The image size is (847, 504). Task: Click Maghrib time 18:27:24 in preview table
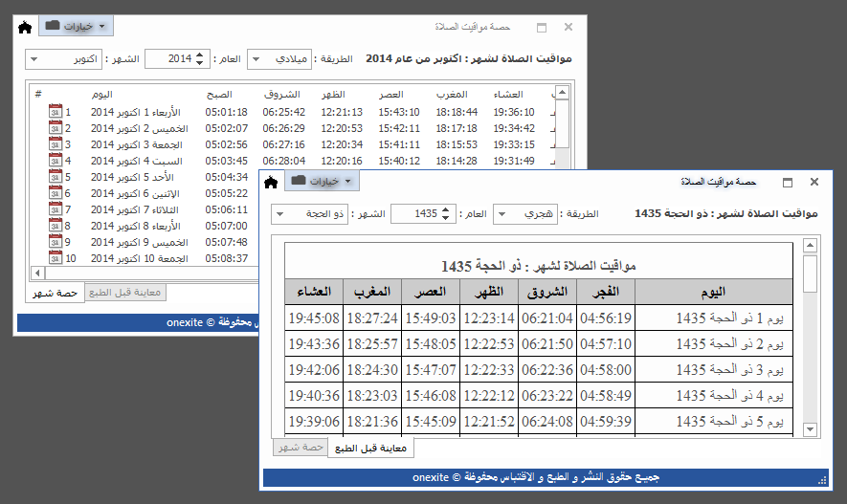(372, 318)
